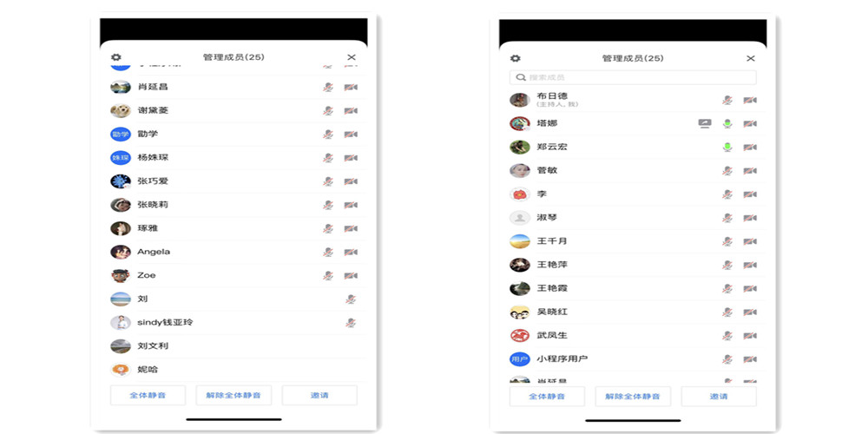This screenshot has width=868, height=434.
Task: Click the muted microphone icon beside Angela
Action: (x=328, y=252)
